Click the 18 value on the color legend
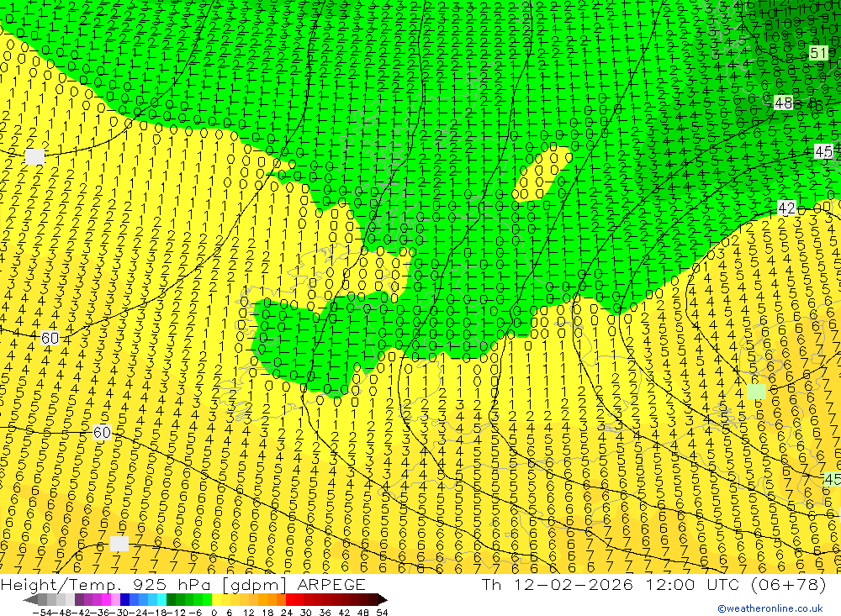The height and width of the screenshot is (616, 841). [267, 613]
